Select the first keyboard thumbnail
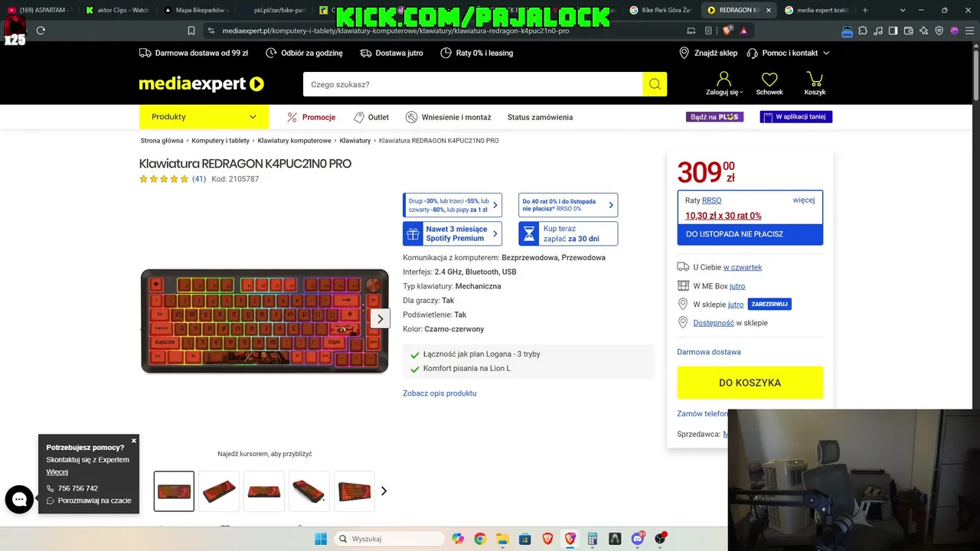980x551 pixels. tap(174, 491)
